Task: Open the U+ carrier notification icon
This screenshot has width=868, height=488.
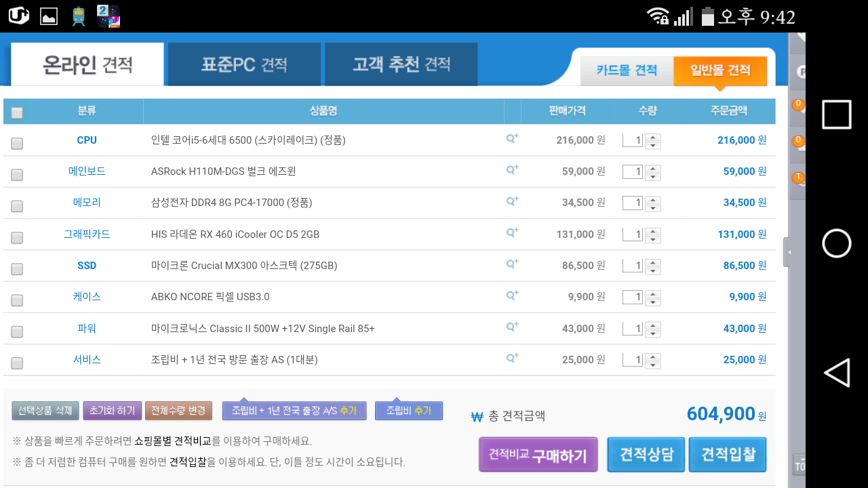Action: 19,16
